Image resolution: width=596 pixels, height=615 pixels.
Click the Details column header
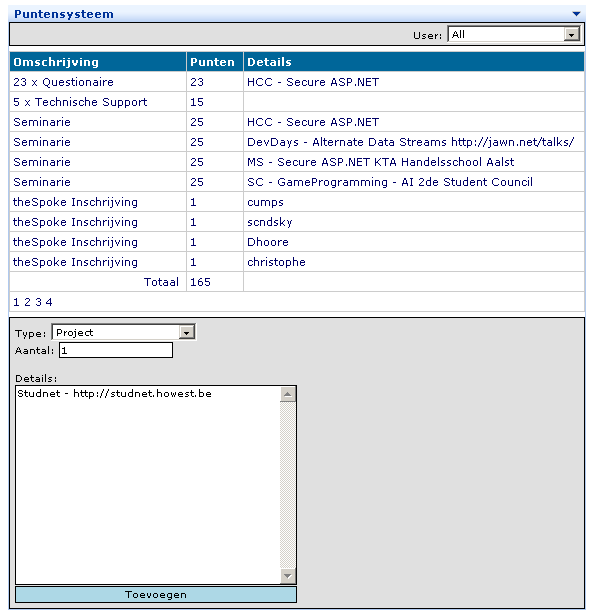[x=414, y=62]
